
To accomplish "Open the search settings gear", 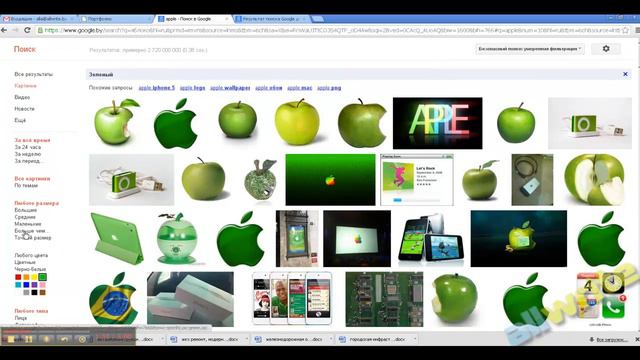I will click(606, 49).
